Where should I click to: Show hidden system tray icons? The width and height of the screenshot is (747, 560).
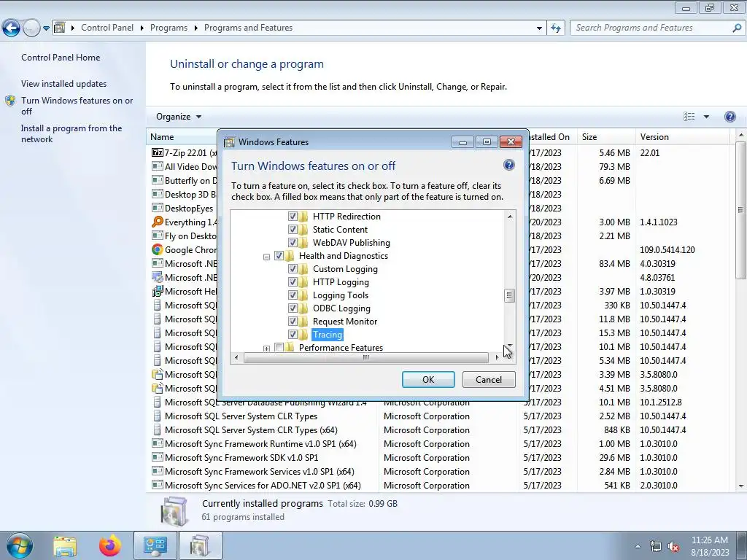click(638, 547)
